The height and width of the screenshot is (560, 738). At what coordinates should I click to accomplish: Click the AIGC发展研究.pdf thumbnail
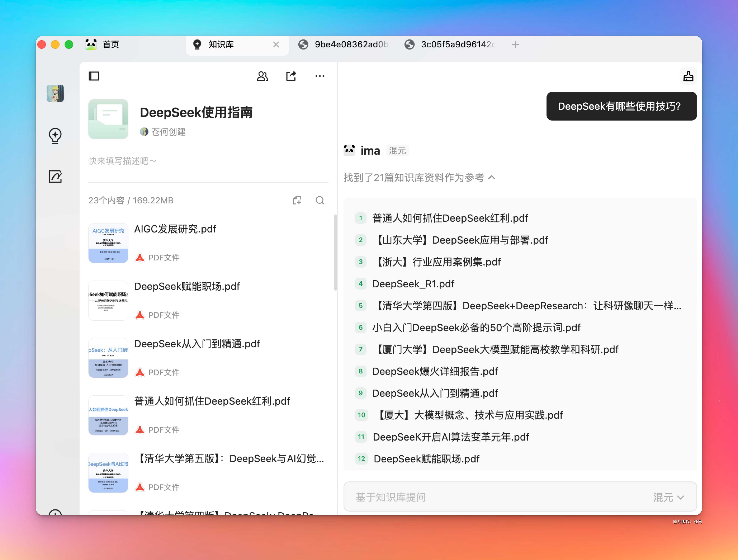click(x=108, y=243)
